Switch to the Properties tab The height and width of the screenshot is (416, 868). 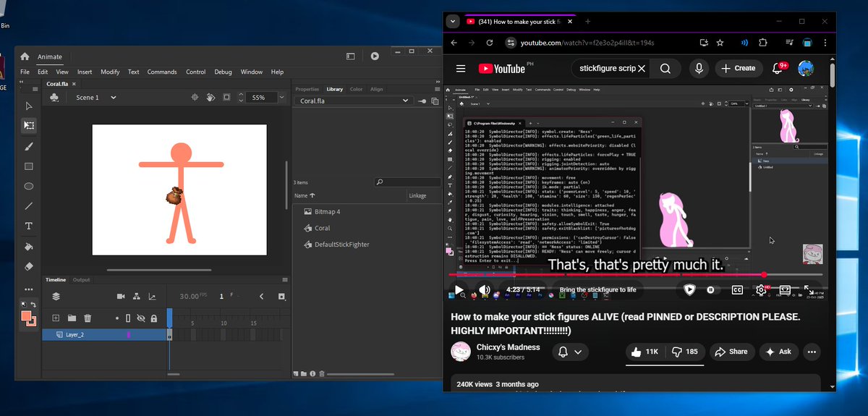pos(307,90)
